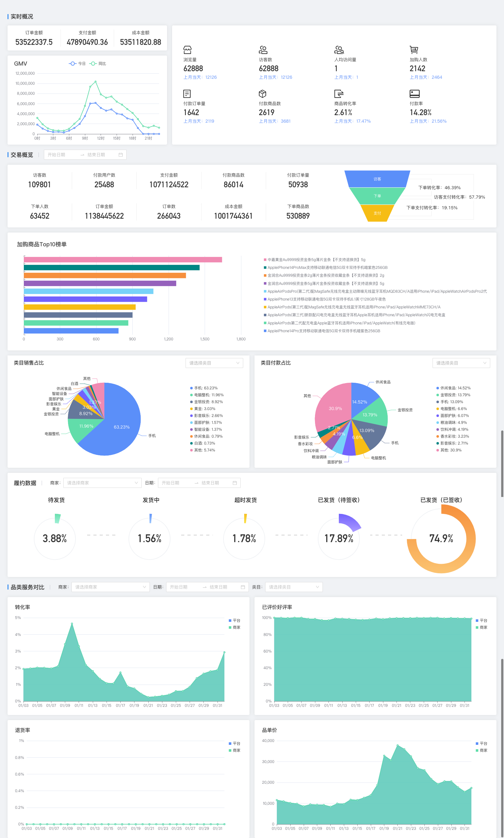Click 上月当天: 21.56% under 付款率
The height and width of the screenshot is (838, 504).
click(x=428, y=121)
